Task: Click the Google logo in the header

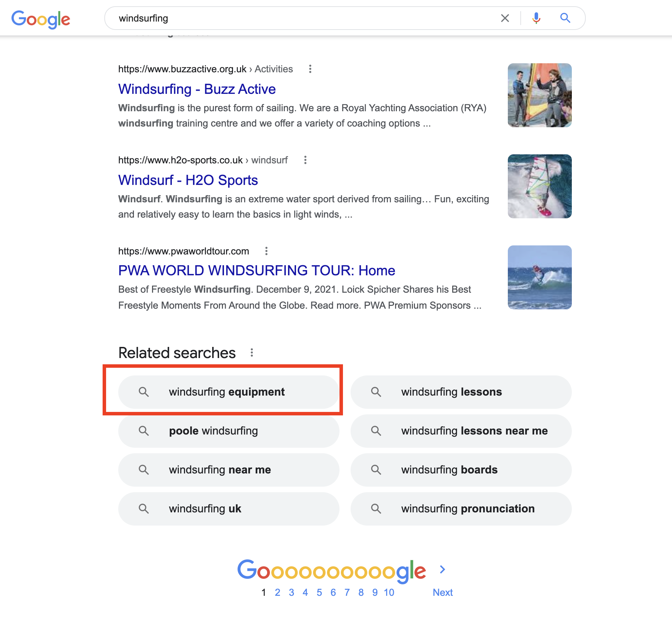Action: point(41,19)
